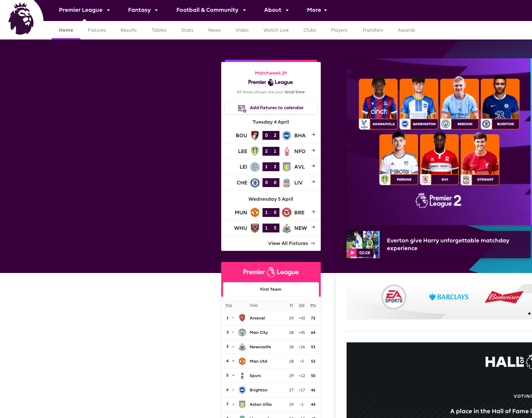Click the Newcastle crest beside NEW fixture

[286, 228]
